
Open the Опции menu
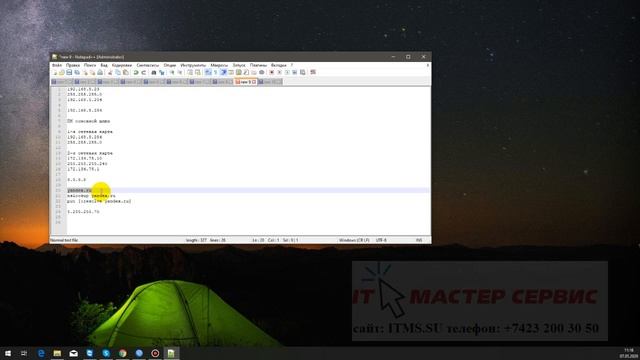170,65
